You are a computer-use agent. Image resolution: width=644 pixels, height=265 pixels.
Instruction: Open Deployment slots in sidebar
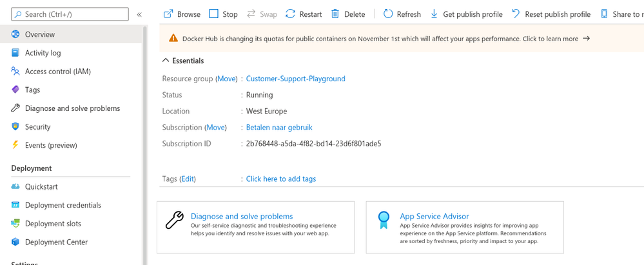(x=53, y=224)
